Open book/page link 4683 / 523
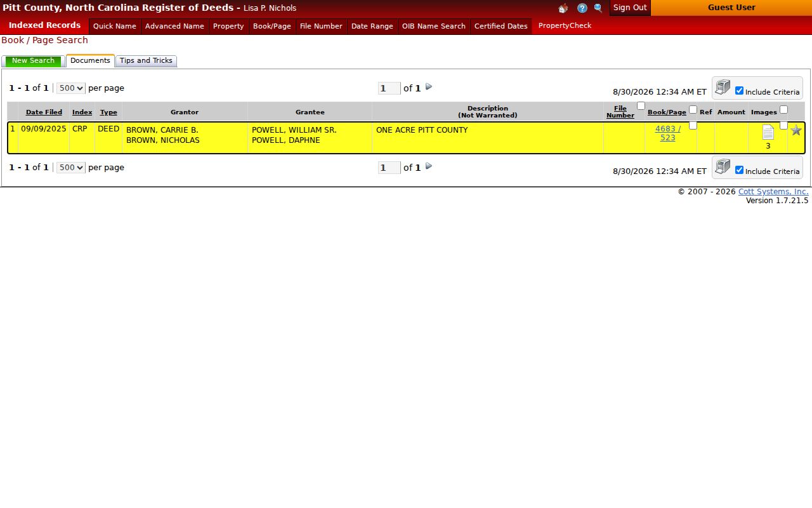 pos(668,133)
